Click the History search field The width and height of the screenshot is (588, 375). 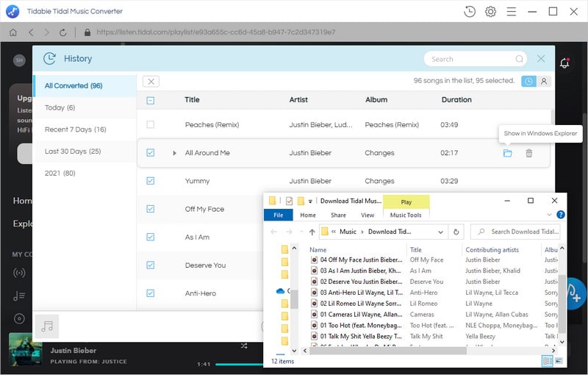tap(476, 59)
